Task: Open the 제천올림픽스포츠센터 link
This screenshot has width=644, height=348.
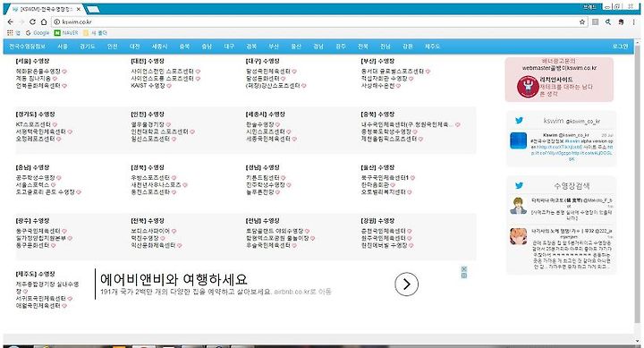Action: 388,139
